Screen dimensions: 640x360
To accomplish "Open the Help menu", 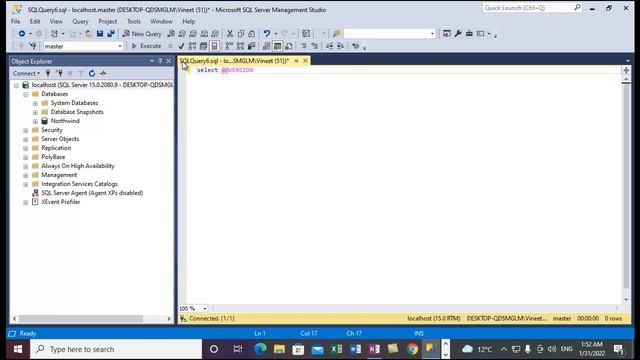I will [188, 21].
